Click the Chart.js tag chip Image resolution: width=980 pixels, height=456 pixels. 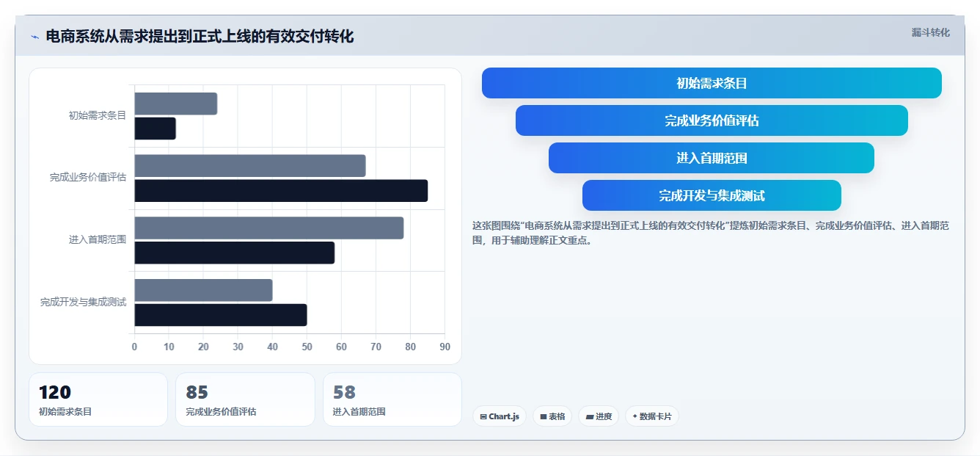click(500, 416)
